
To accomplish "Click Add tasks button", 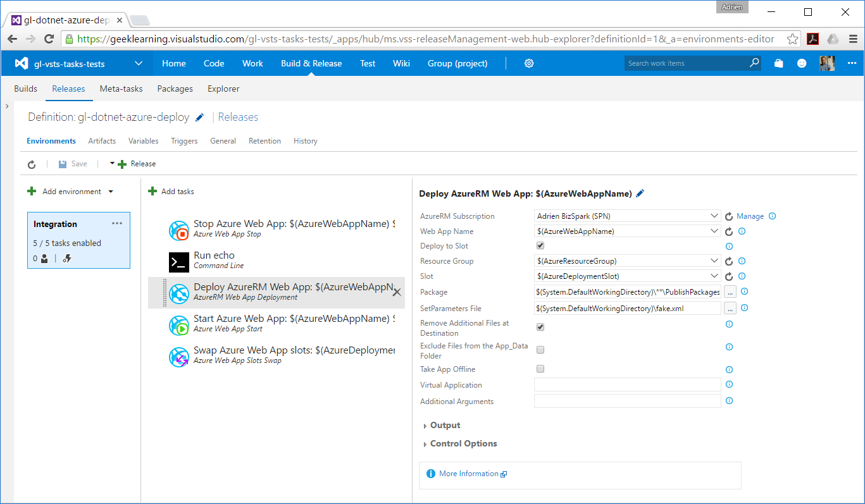I will pos(171,192).
